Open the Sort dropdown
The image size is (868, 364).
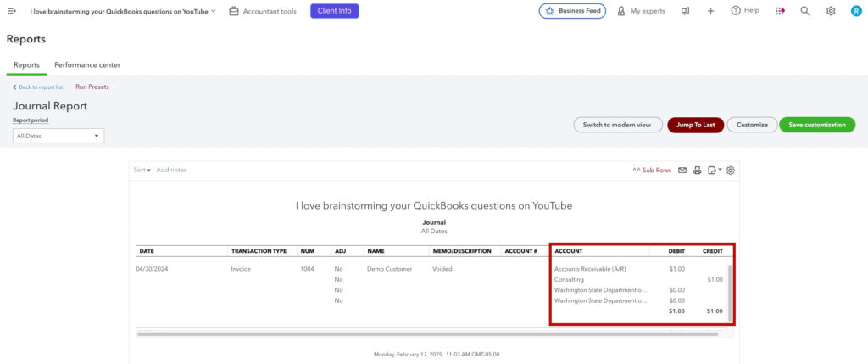point(142,170)
